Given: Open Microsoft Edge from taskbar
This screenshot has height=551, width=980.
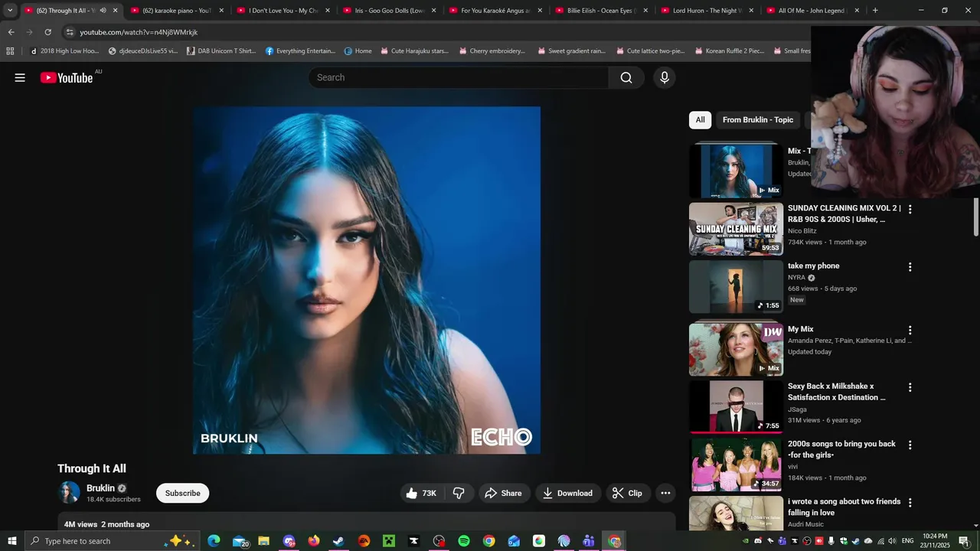Looking at the screenshot, I should (x=214, y=541).
